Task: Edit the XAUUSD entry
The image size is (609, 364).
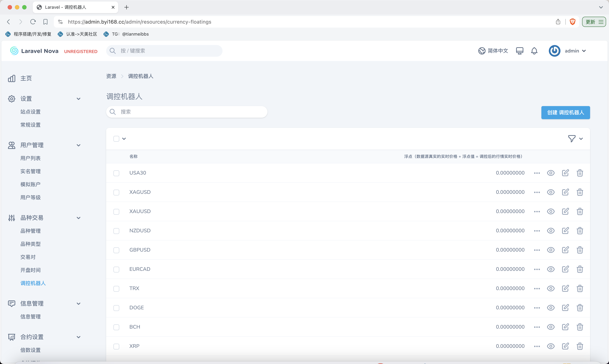Action: click(565, 211)
